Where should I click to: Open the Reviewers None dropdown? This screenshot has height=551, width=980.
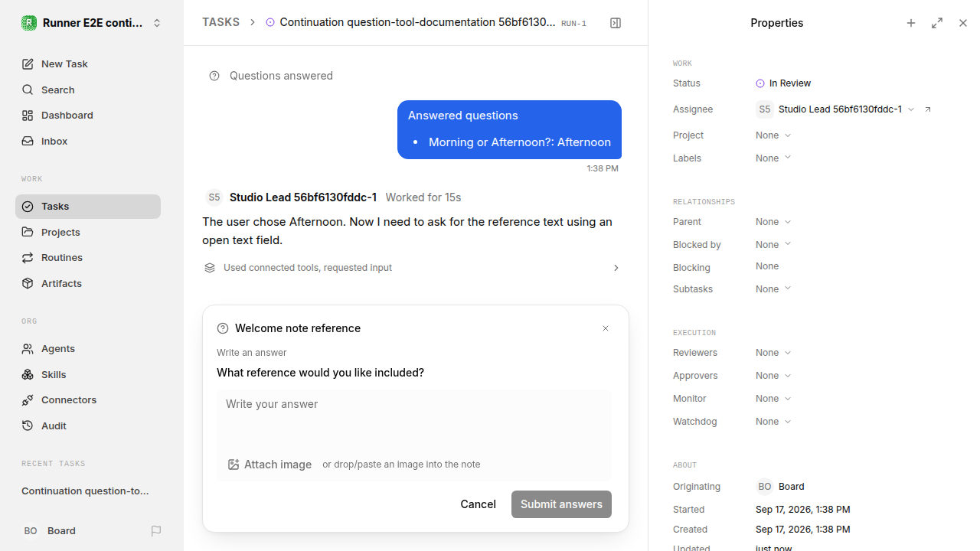coord(773,353)
